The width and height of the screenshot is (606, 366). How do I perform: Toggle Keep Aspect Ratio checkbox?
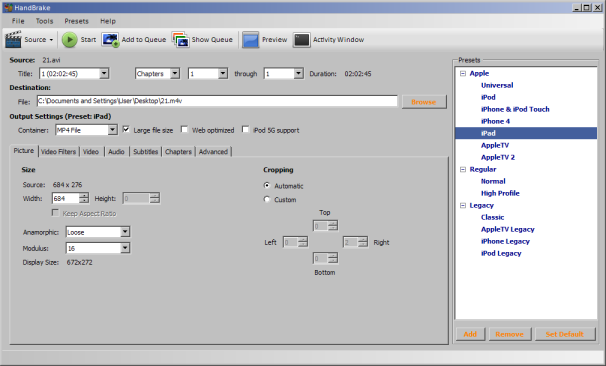(55, 213)
